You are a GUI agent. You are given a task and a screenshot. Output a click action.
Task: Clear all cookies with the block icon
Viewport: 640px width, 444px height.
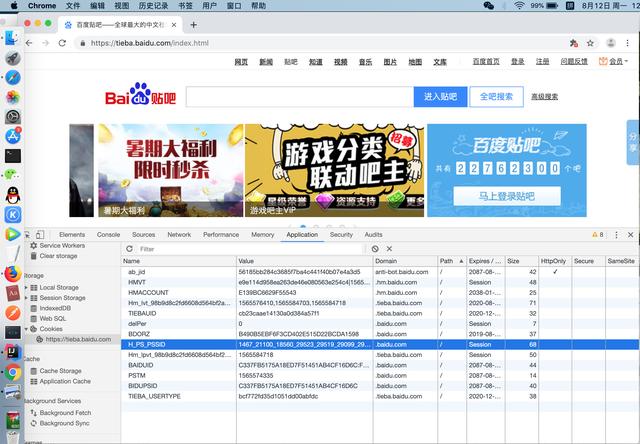click(x=375, y=249)
